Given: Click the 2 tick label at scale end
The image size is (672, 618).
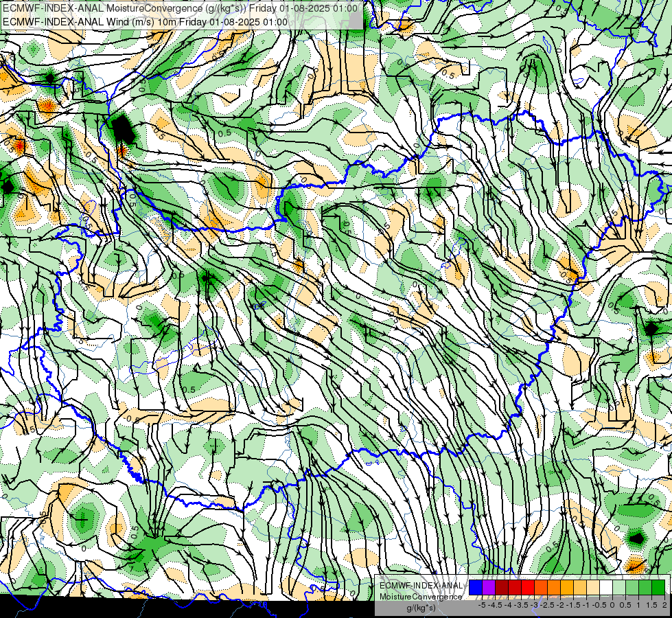Looking at the screenshot, I should click(664, 605).
